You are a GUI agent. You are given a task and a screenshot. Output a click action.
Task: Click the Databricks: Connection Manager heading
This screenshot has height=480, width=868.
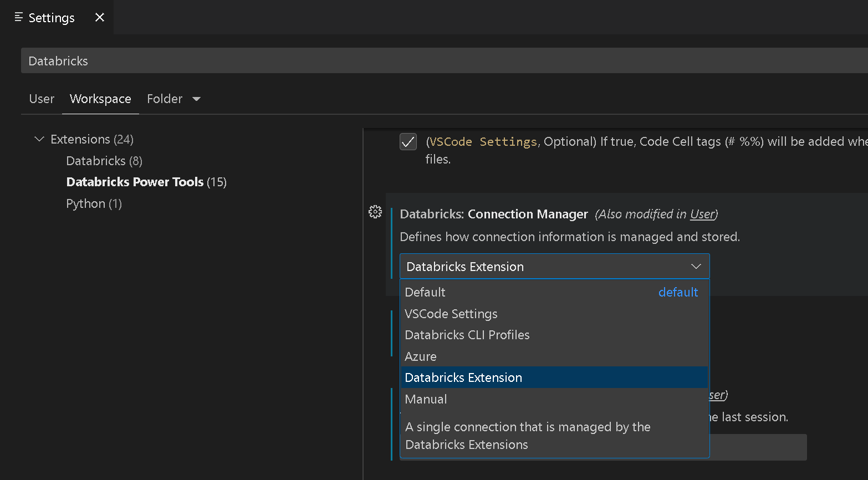(493, 214)
